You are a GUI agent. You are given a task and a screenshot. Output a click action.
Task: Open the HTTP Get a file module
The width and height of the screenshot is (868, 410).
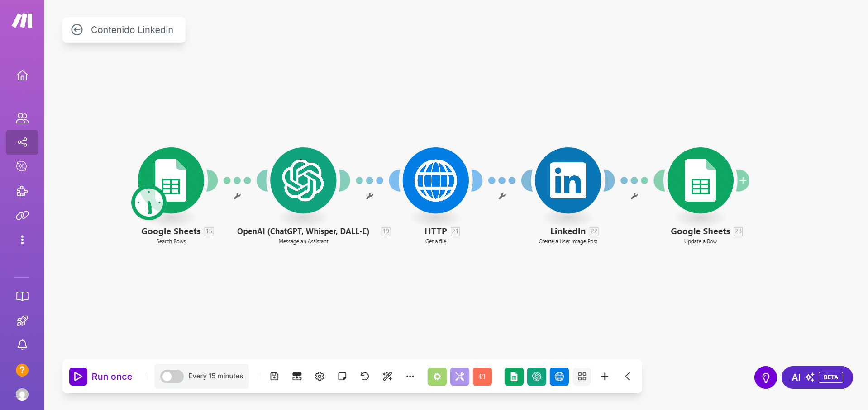(436, 180)
